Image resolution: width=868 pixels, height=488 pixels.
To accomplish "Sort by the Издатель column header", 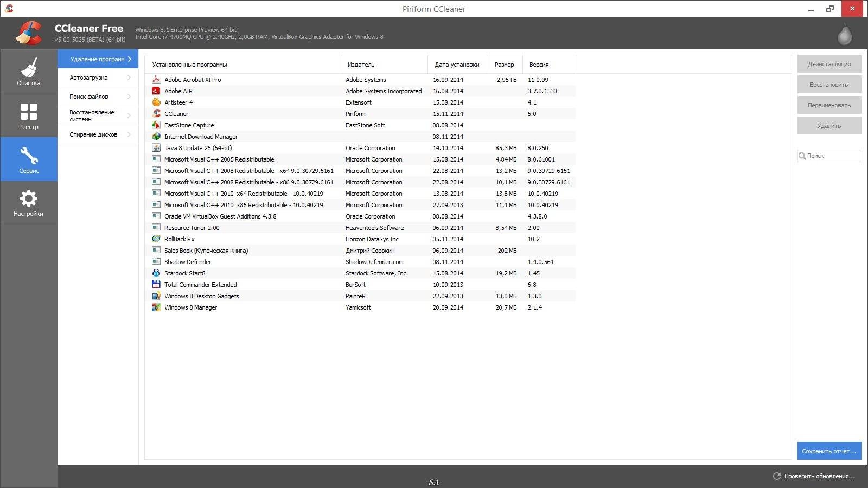I will tap(385, 65).
